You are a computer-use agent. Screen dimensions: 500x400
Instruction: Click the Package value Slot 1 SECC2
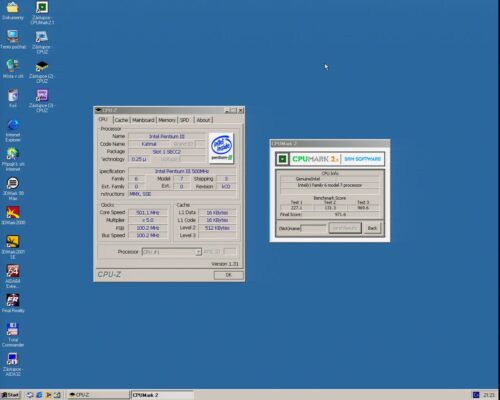click(x=167, y=152)
